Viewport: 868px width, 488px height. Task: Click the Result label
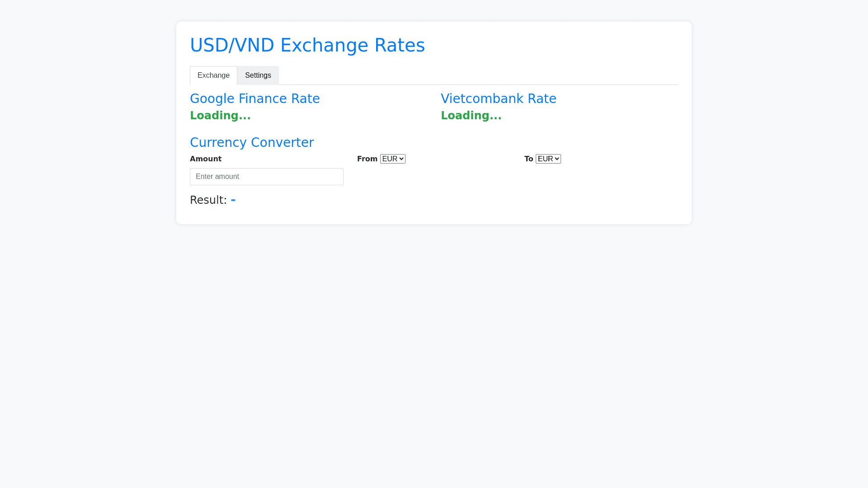click(x=208, y=200)
